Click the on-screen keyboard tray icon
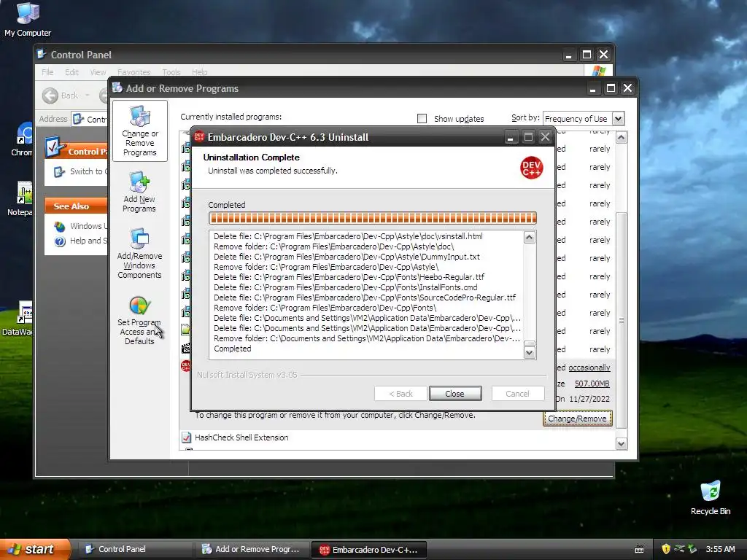 tap(639, 550)
